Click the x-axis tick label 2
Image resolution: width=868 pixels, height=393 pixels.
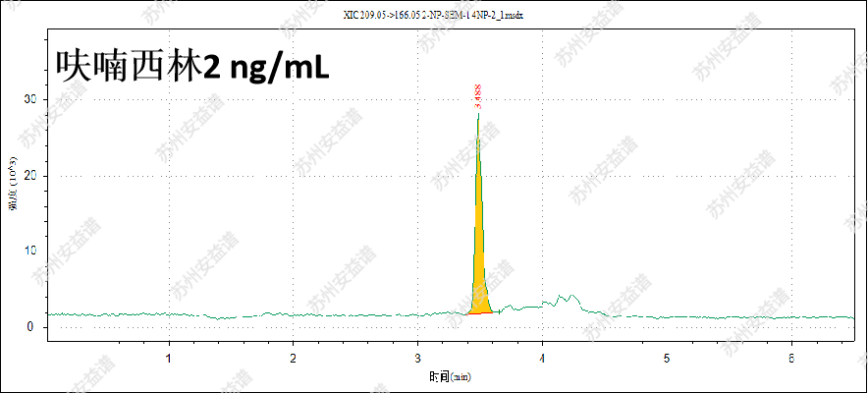click(x=294, y=359)
